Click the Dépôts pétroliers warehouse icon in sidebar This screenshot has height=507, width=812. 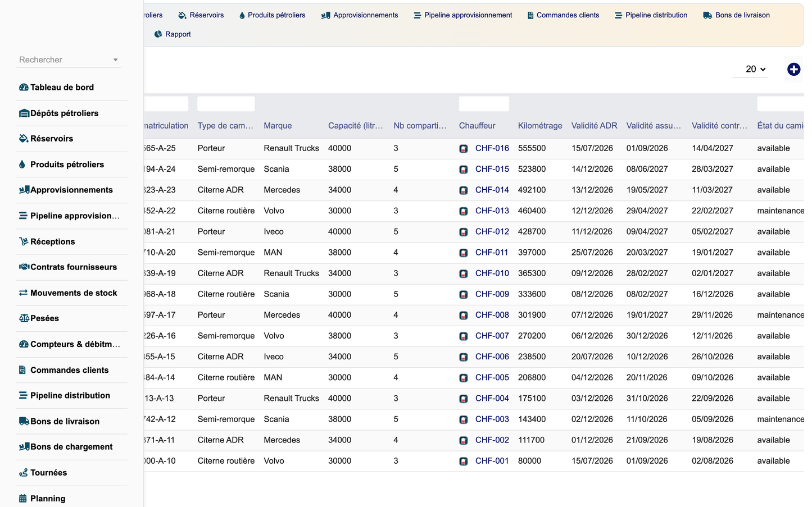[x=24, y=113]
